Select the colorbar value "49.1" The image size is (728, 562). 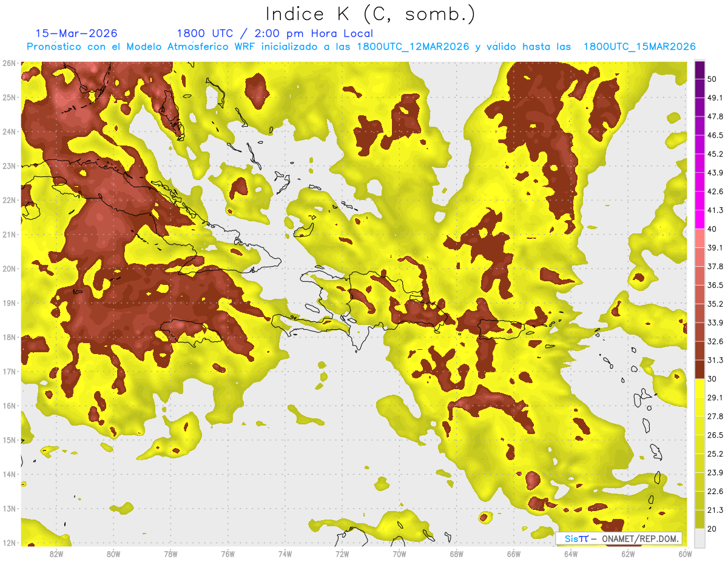(715, 98)
